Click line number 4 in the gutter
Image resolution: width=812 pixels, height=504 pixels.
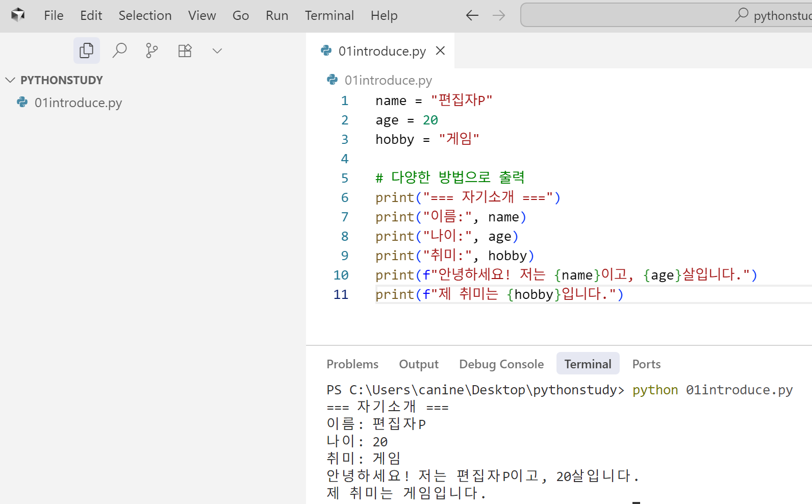pyautogui.click(x=345, y=159)
